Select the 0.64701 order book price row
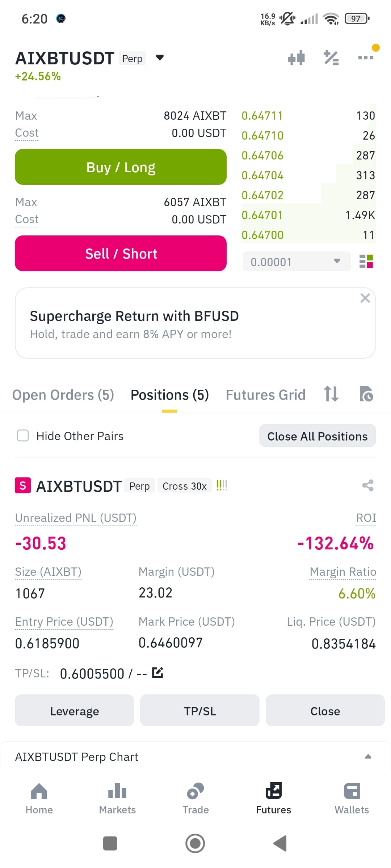 click(308, 215)
